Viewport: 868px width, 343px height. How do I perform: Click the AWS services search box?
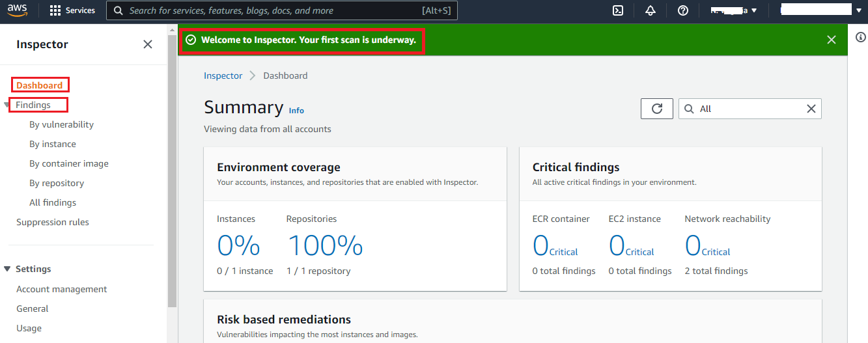[x=282, y=10]
